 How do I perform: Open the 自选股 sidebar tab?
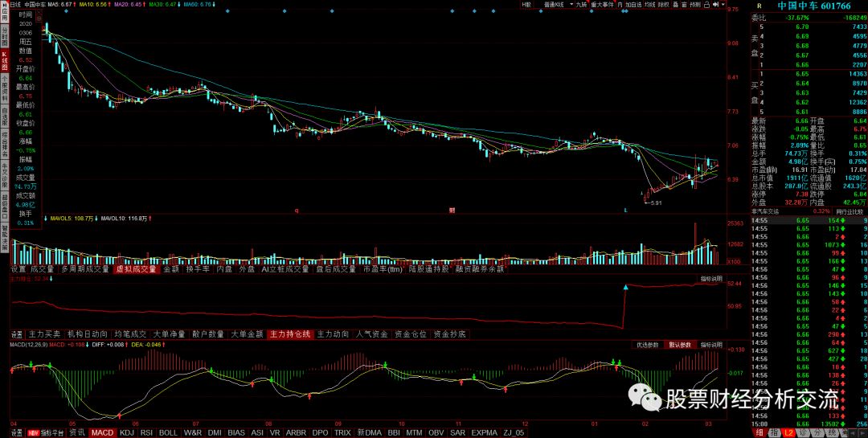[4, 118]
